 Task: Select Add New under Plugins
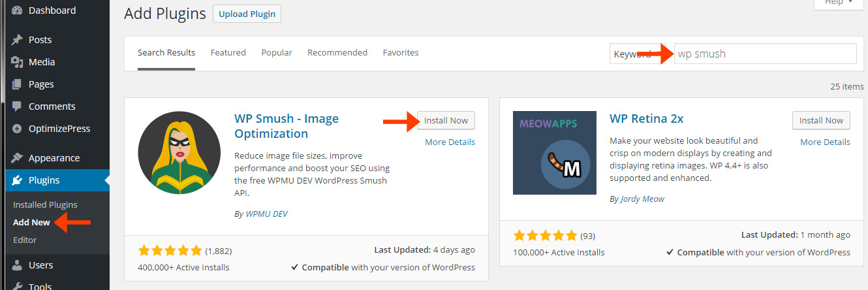31,222
